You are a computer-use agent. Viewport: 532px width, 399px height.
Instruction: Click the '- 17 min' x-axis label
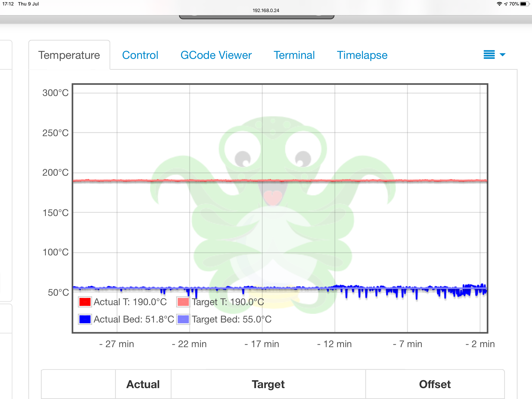point(262,344)
